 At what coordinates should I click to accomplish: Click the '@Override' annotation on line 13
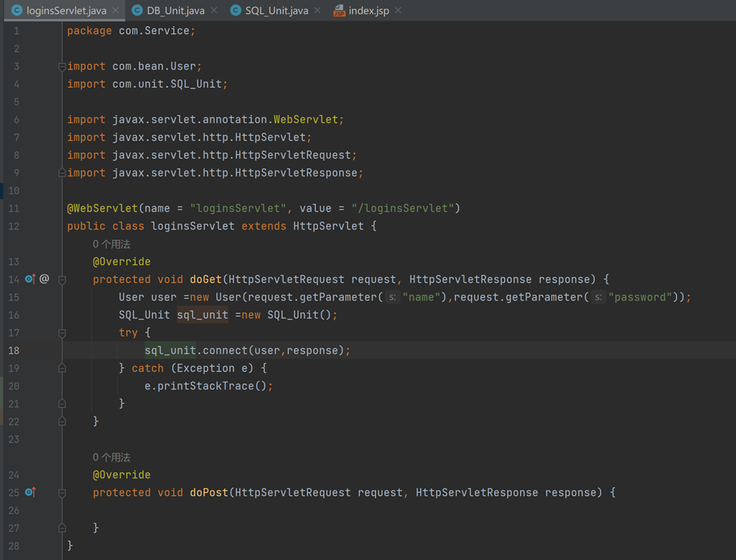[x=121, y=262]
